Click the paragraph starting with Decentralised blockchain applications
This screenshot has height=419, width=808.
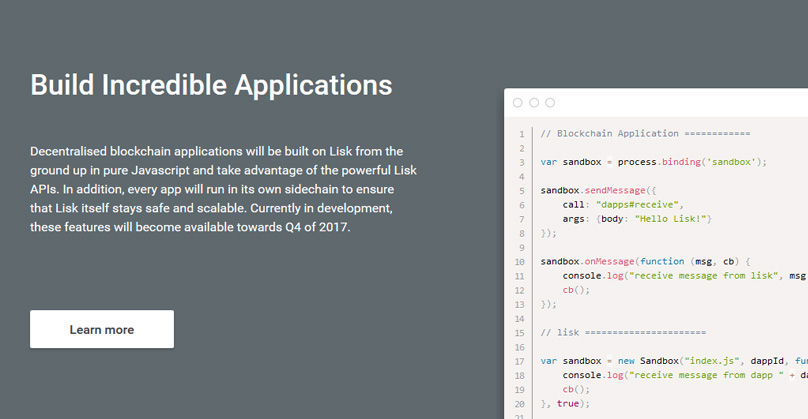pos(223,189)
